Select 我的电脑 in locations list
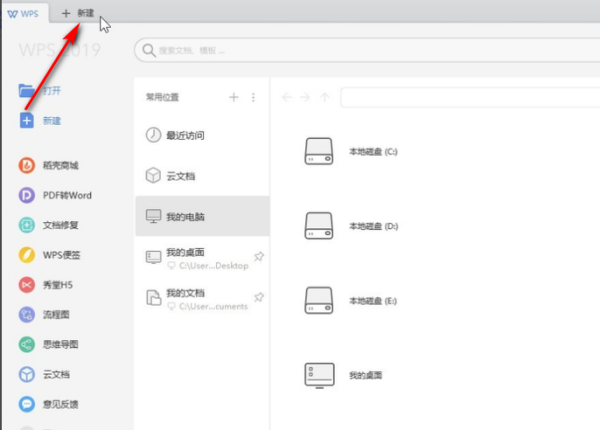600x430 pixels. 202,216
